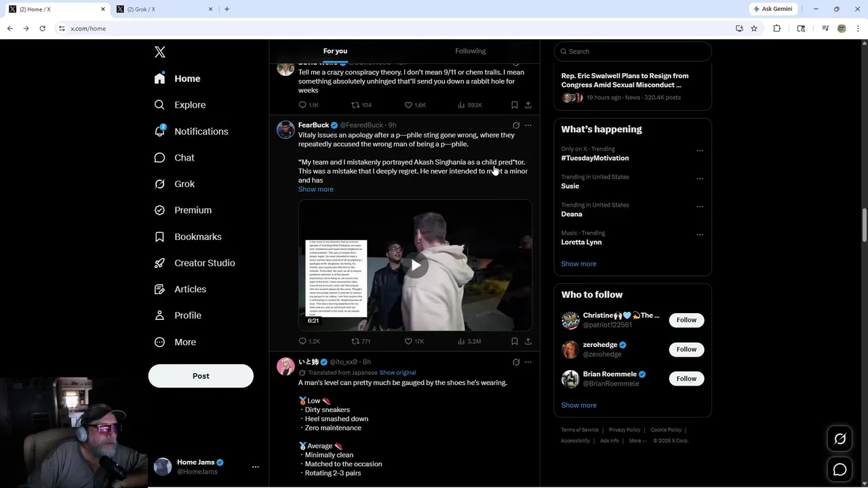Open Chat in sidebar
The image size is (868, 488).
point(174,157)
